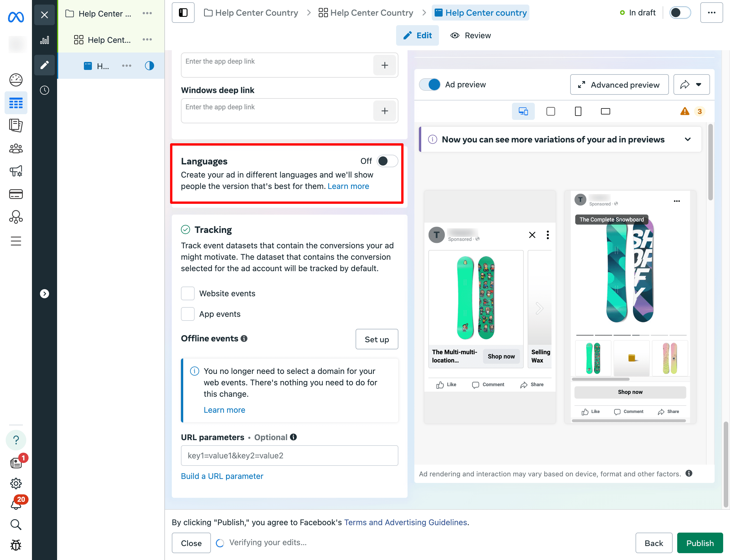Toggle the Languages switch on
The image size is (730, 560).
tap(387, 161)
